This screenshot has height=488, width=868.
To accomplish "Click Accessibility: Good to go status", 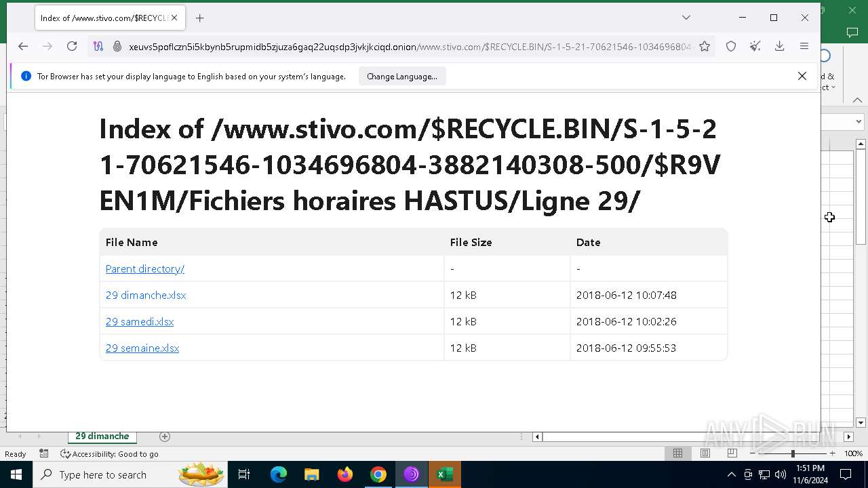I will (x=109, y=454).
